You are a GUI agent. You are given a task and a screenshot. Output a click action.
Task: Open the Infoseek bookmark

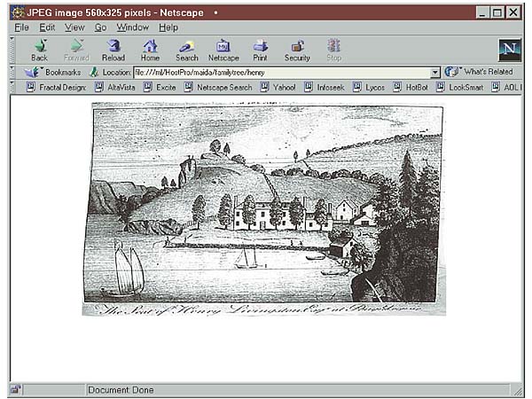(x=325, y=87)
